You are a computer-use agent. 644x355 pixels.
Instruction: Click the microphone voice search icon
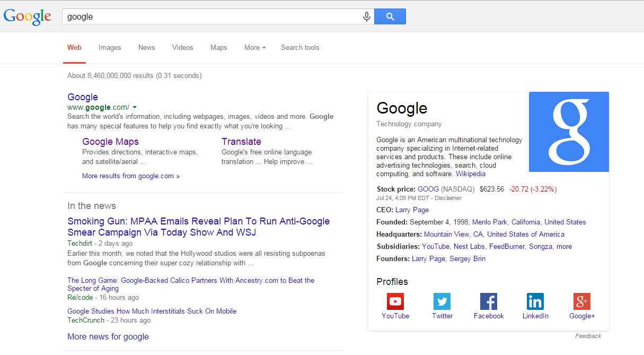click(366, 16)
